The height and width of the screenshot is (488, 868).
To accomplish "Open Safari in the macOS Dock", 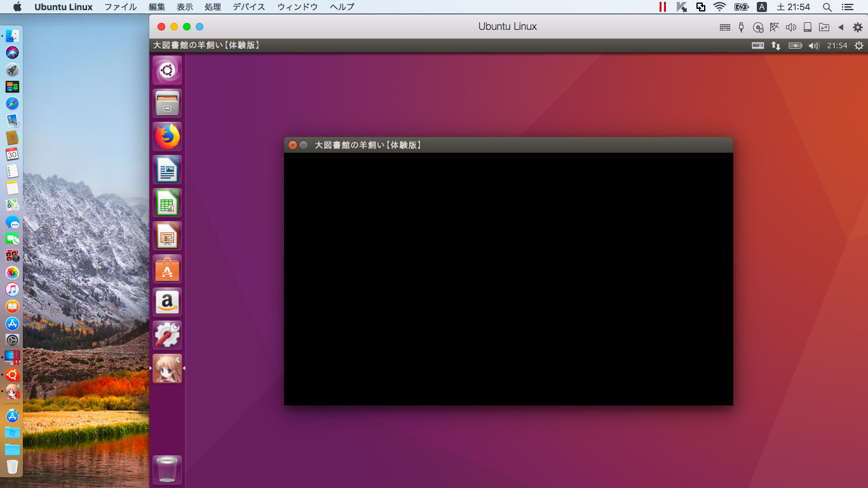I will 12,104.
